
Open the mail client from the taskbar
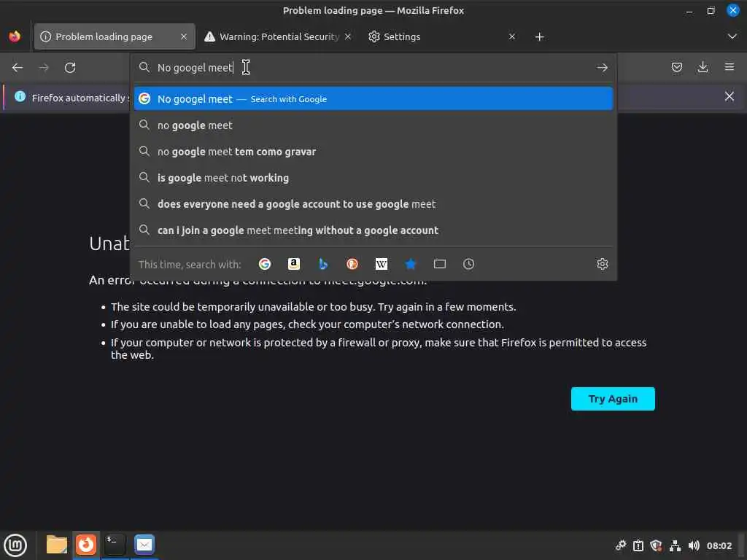144,545
